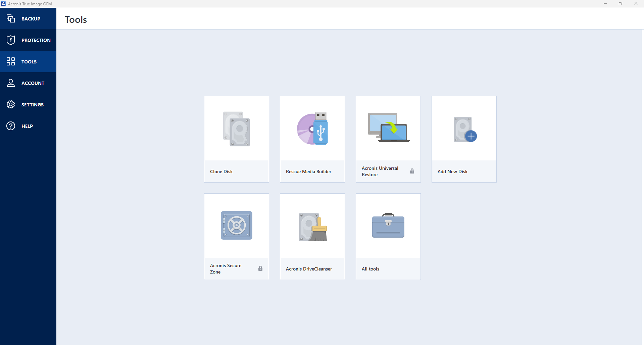Click the lock icon on Universal Restore

[x=412, y=171]
